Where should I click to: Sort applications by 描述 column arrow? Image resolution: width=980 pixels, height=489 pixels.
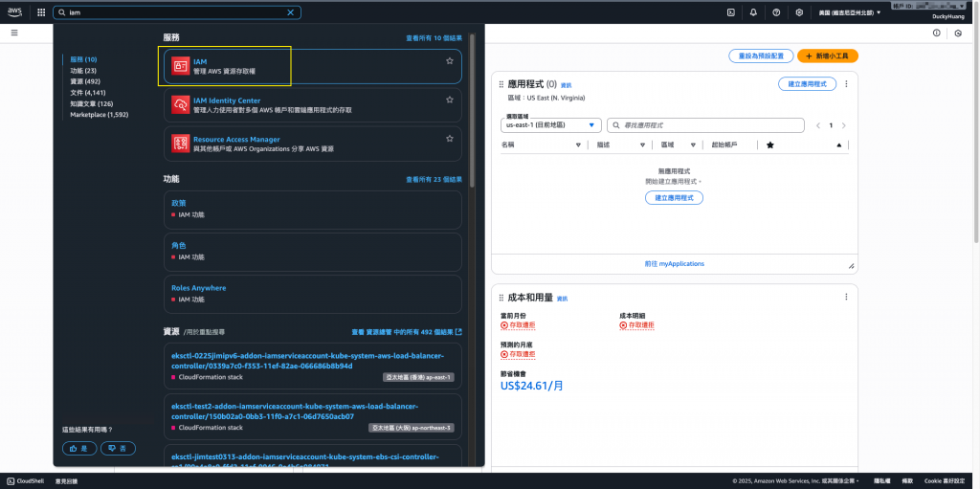coord(642,145)
